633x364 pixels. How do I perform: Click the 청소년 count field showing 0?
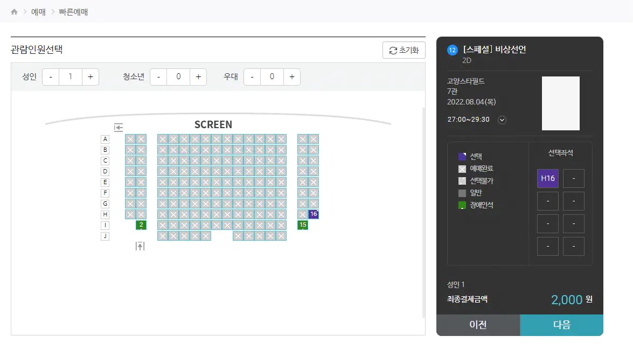tap(178, 76)
